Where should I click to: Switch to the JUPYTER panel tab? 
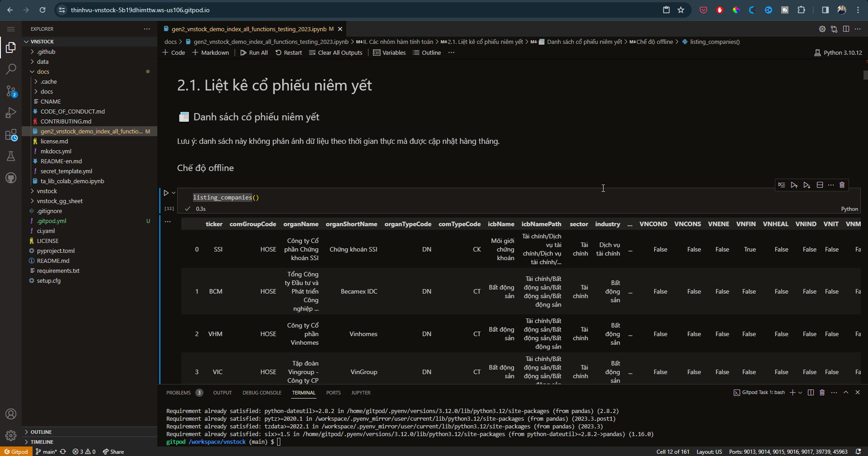pos(361,393)
